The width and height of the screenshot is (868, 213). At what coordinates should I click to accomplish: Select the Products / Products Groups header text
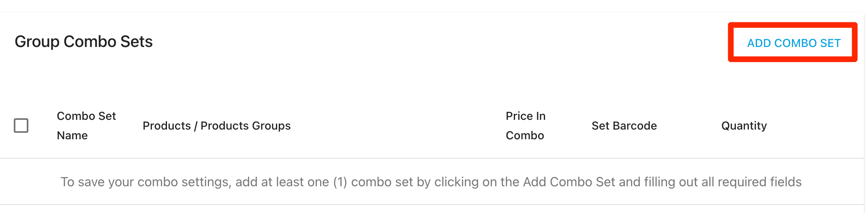pyautogui.click(x=216, y=126)
